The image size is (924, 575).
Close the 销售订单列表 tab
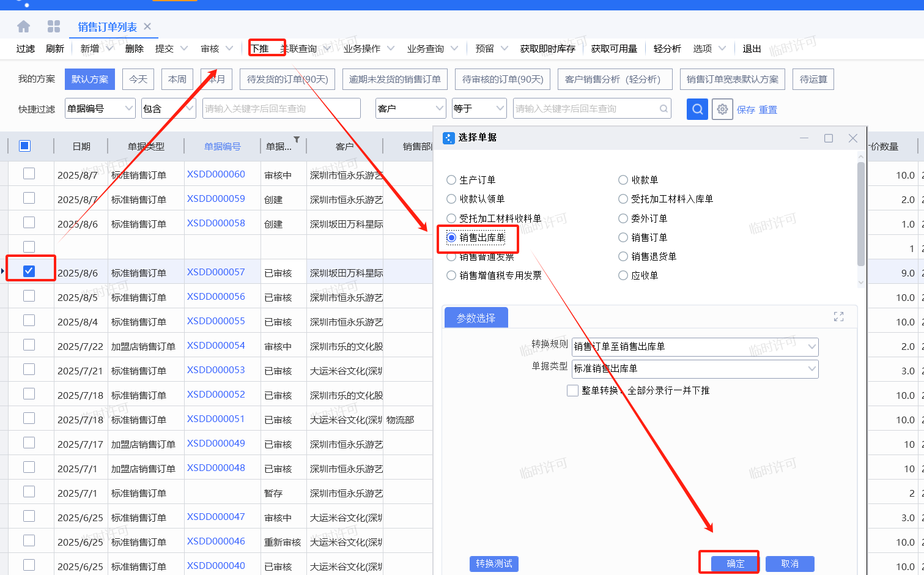click(x=147, y=26)
